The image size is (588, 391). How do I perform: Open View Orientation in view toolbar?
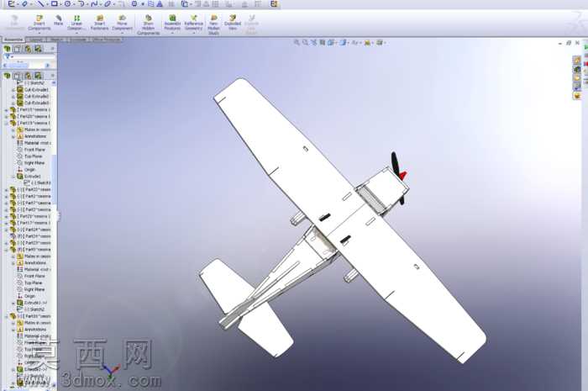pyautogui.click(x=331, y=42)
